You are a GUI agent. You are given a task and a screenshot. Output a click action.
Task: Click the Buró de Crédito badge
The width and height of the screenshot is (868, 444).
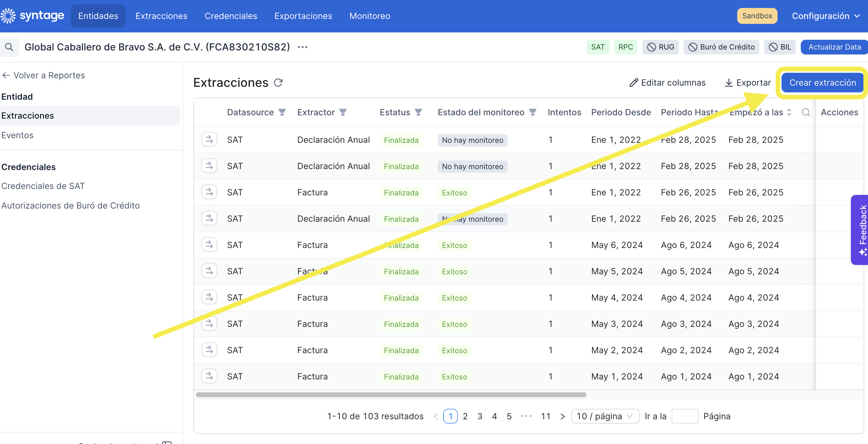721,47
